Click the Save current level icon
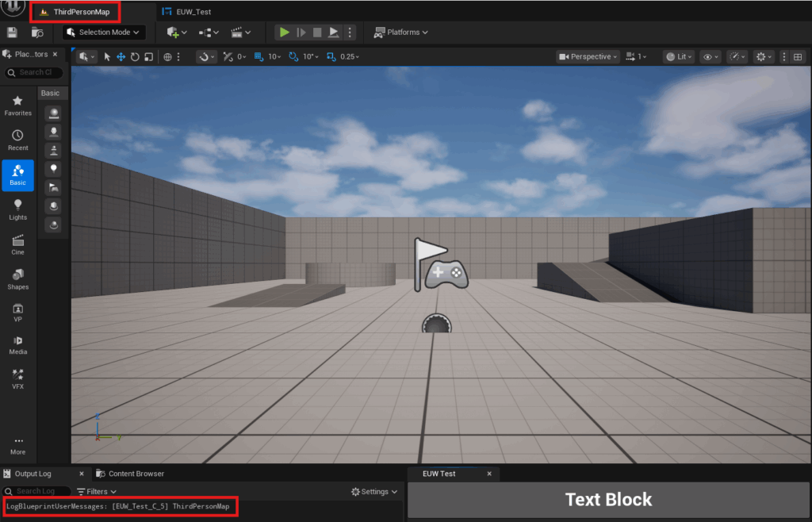Image resolution: width=812 pixels, height=522 pixels. [x=12, y=33]
